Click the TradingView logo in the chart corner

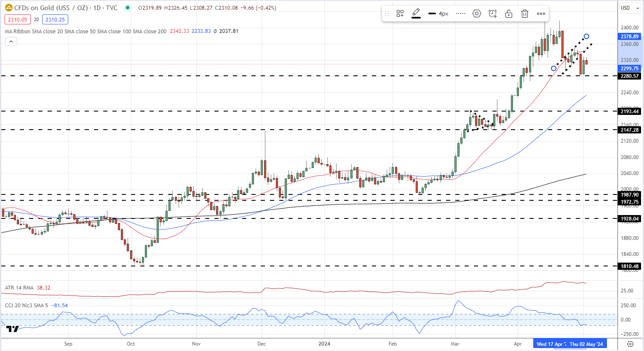(x=13, y=329)
